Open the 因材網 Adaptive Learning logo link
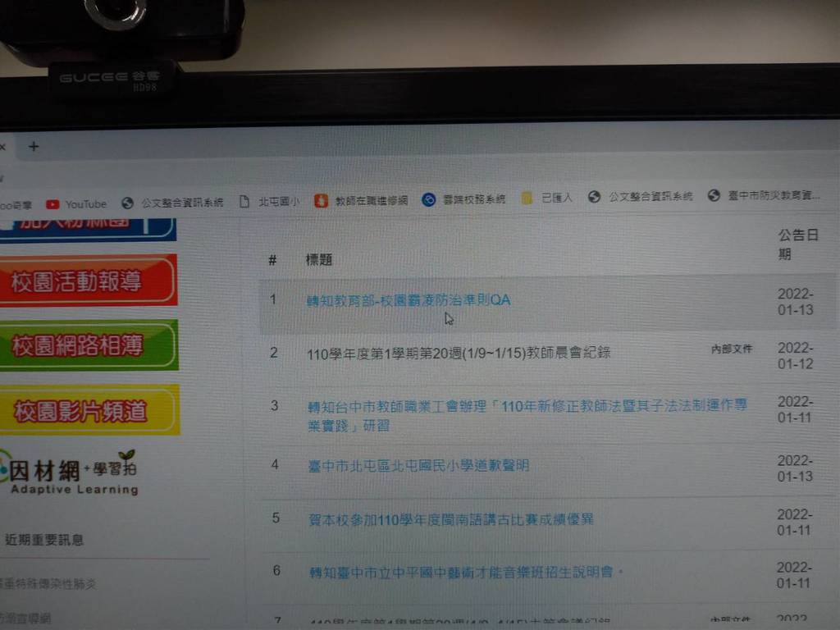Image resolution: width=840 pixels, height=630 pixels. (70, 472)
